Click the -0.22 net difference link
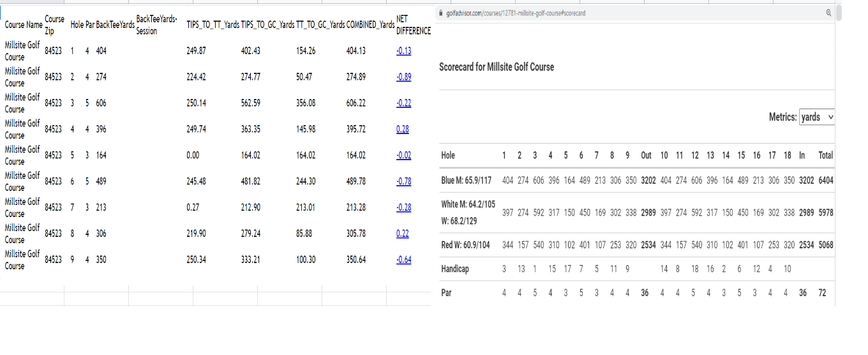 pyautogui.click(x=403, y=103)
